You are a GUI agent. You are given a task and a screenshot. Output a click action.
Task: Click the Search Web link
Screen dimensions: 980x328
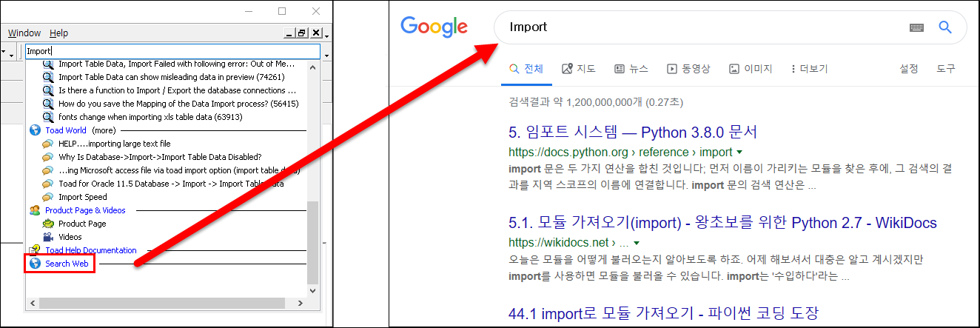click(x=67, y=264)
